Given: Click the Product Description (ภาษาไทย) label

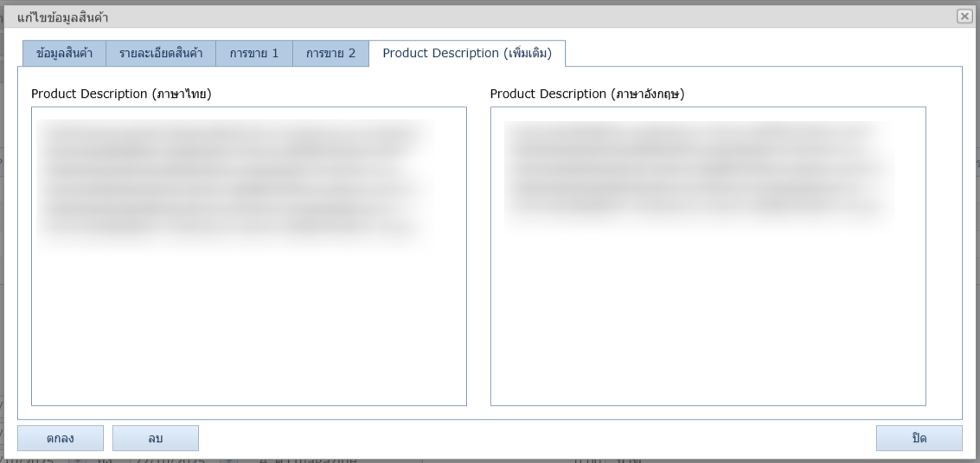Looking at the screenshot, I should (121, 94).
